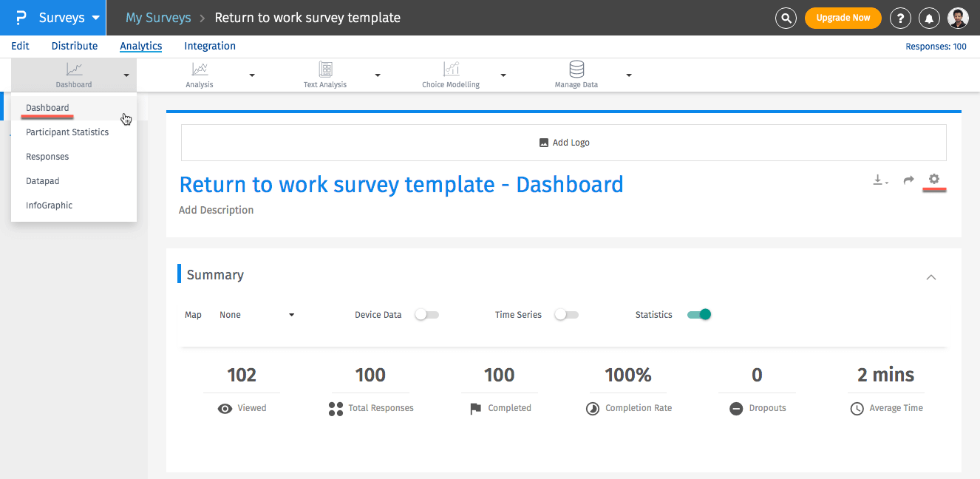
Task: Click the Upgrade Now button
Action: click(843, 18)
